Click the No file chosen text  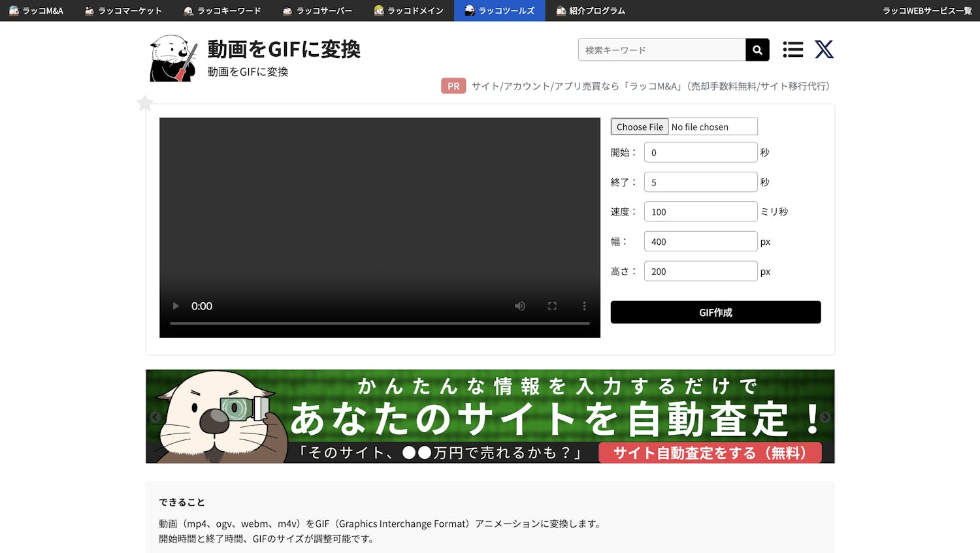coord(700,127)
